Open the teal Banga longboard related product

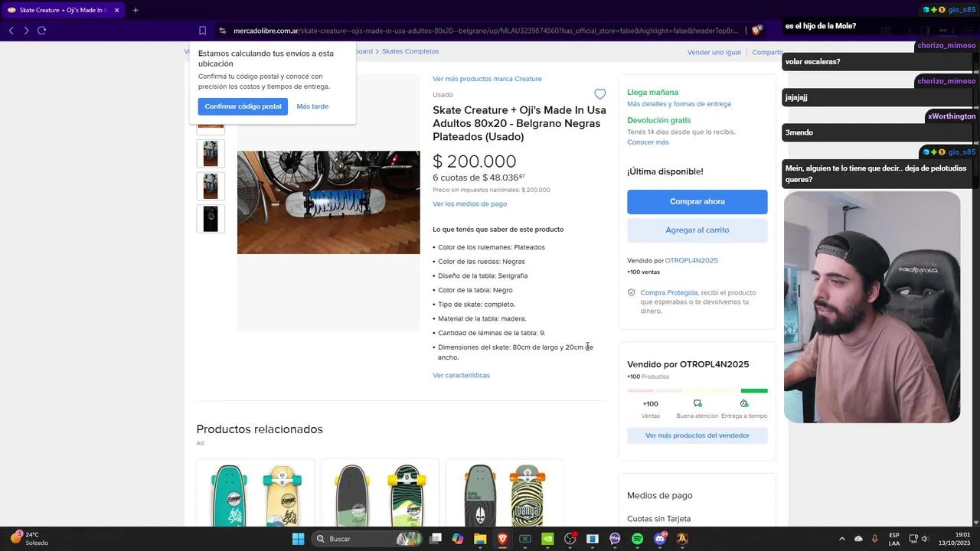[256, 494]
